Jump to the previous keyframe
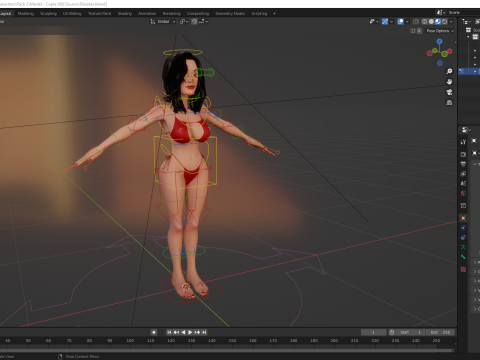The height and width of the screenshot is (360, 480). click(176, 332)
